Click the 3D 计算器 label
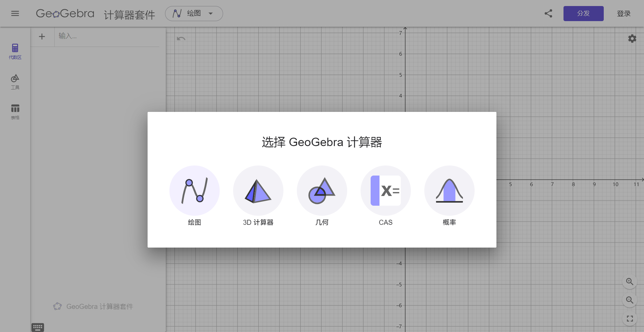644x332 pixels. [x=258, y=222]
